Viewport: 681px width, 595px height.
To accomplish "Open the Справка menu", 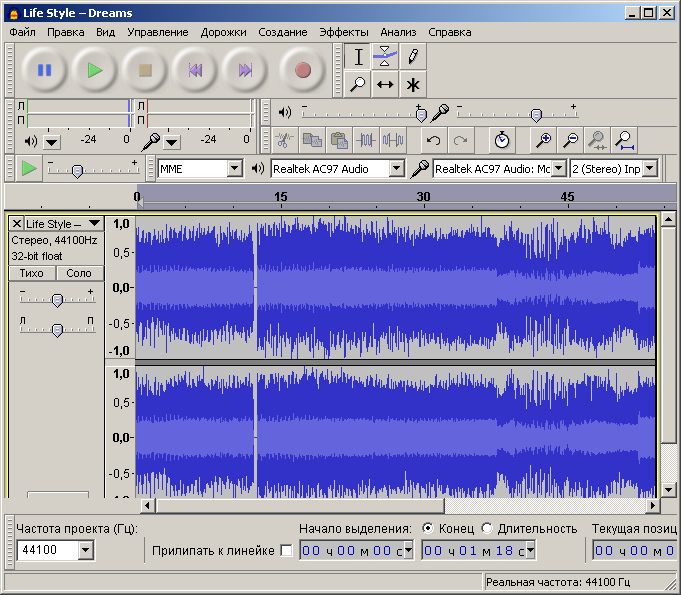I will [450, 32].
